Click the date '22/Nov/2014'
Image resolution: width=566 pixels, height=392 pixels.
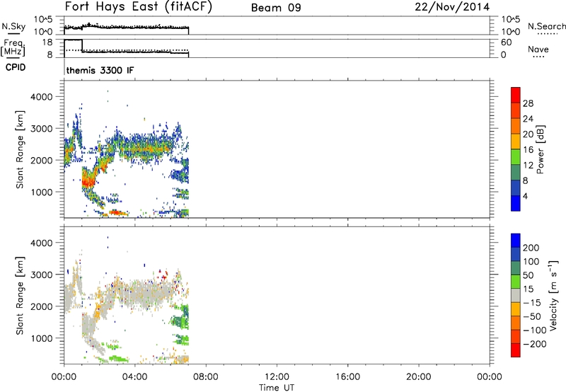point(452,7)
